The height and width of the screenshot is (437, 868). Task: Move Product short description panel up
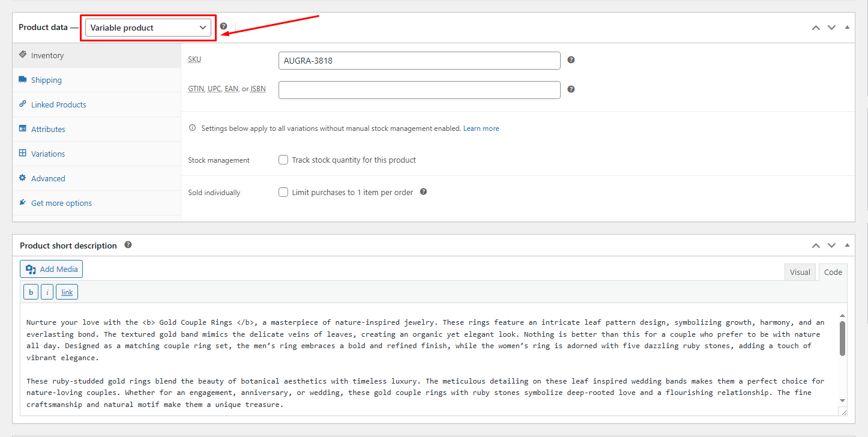coord(816,246)
